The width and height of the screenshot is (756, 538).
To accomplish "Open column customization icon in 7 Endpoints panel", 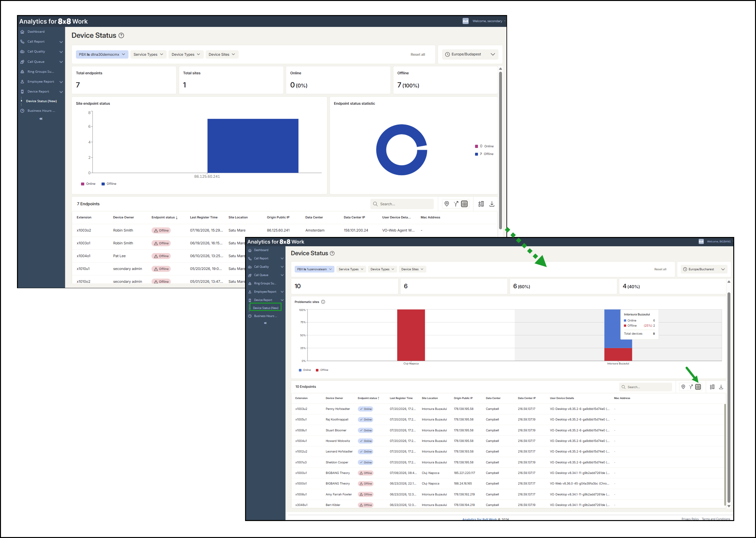I will coord(481,204).
